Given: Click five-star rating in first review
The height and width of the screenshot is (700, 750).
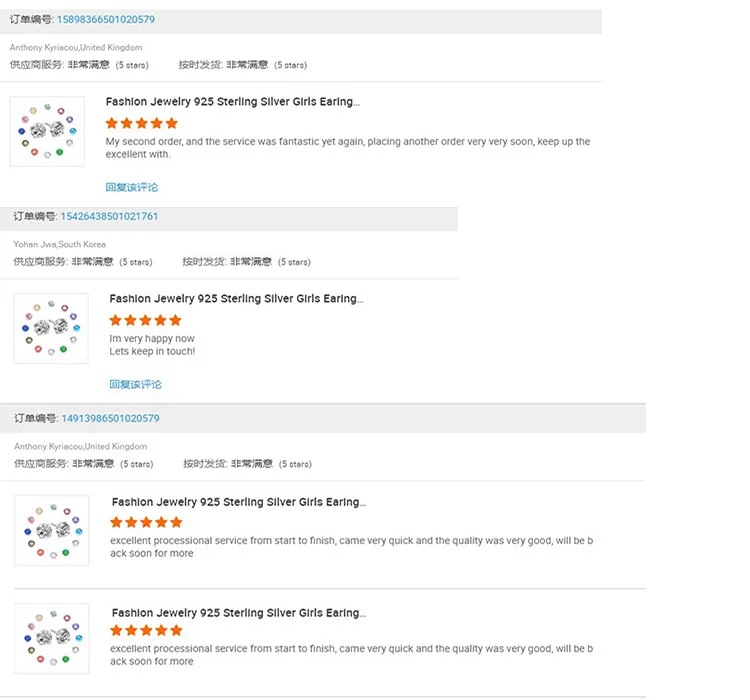Looking at the screenshot, I should [x=142, y=123].
